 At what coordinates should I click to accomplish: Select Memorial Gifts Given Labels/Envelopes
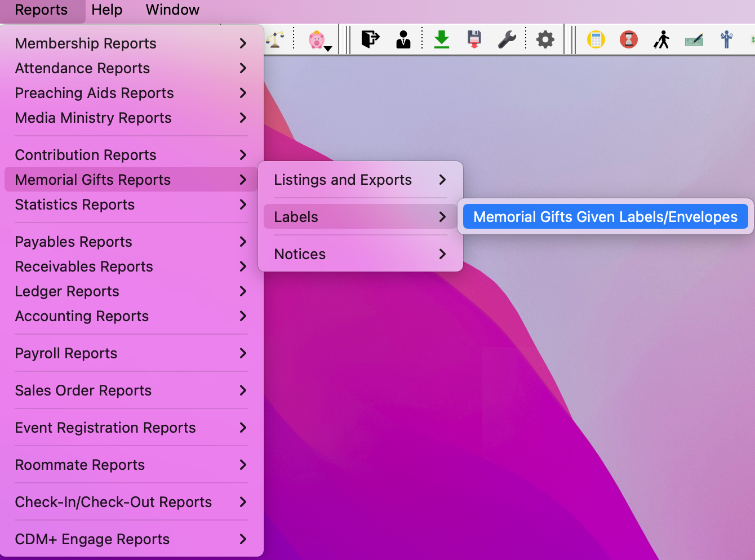[x=605, y=217]
